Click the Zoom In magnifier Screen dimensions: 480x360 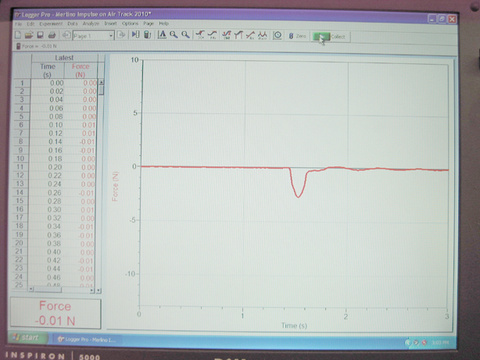click(174, 34)
